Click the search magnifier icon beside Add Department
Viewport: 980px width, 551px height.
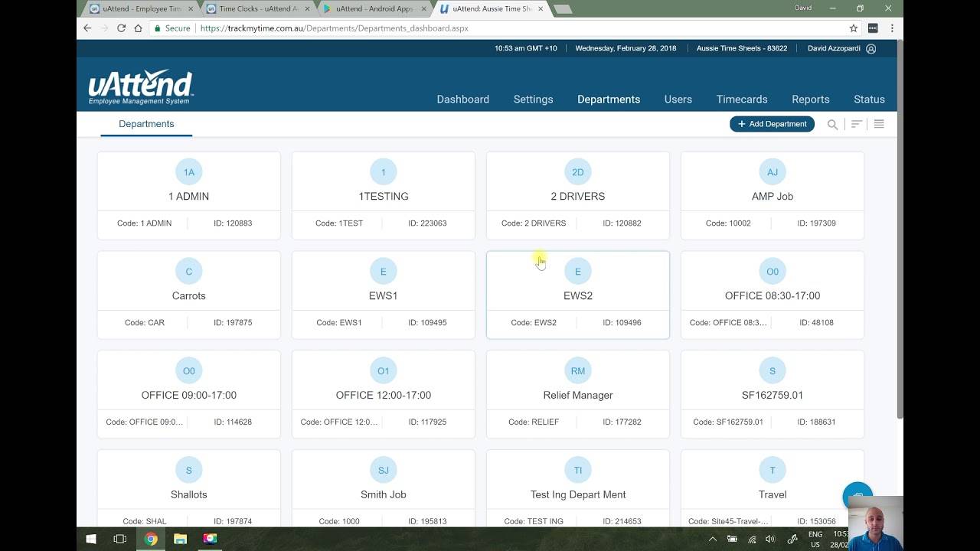[832, 124]
